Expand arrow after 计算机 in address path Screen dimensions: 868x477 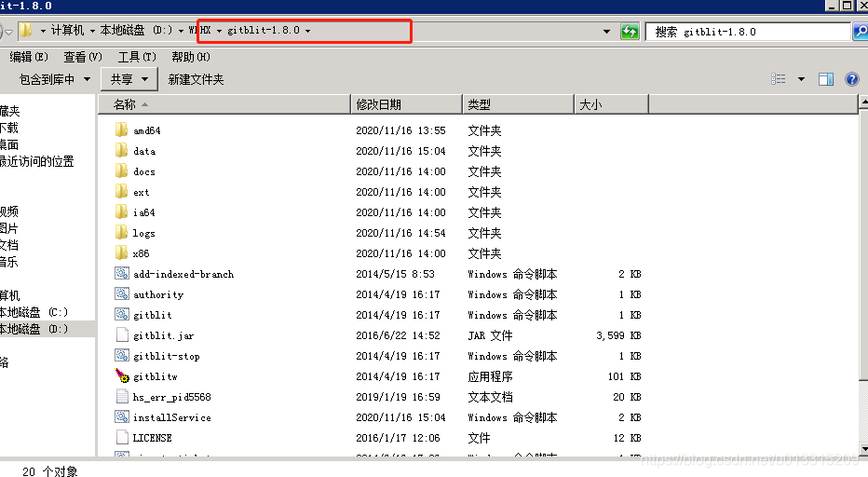click(x=92, y=31)
